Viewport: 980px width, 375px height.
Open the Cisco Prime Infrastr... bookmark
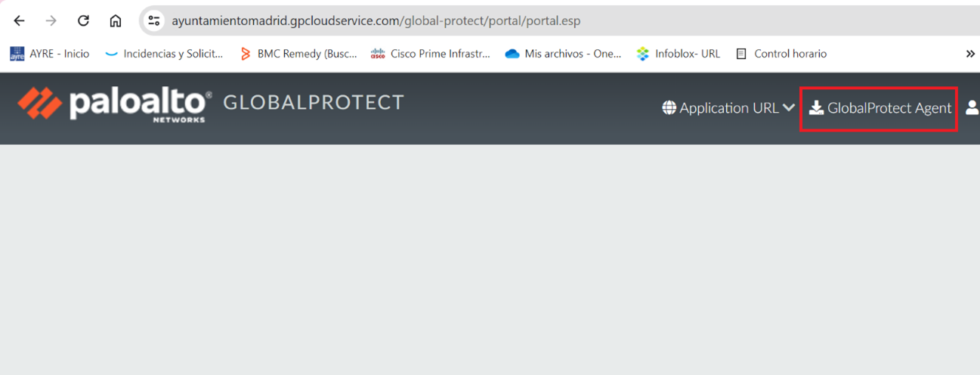coord(431,54)
